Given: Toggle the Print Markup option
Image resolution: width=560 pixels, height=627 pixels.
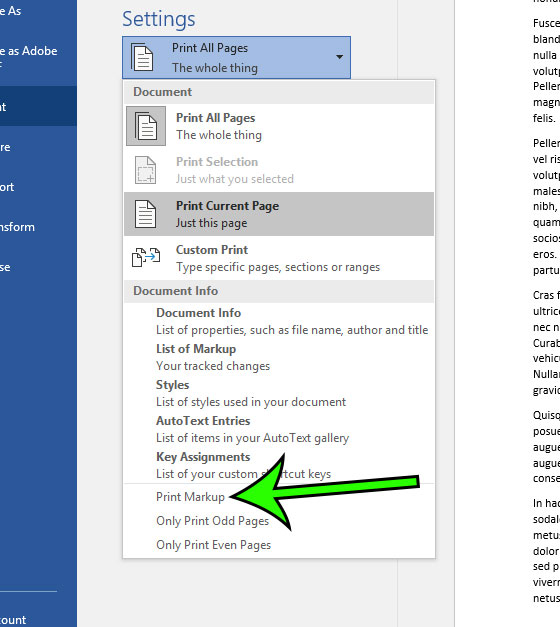Looking at the screenshot, I should click(190, 497).
